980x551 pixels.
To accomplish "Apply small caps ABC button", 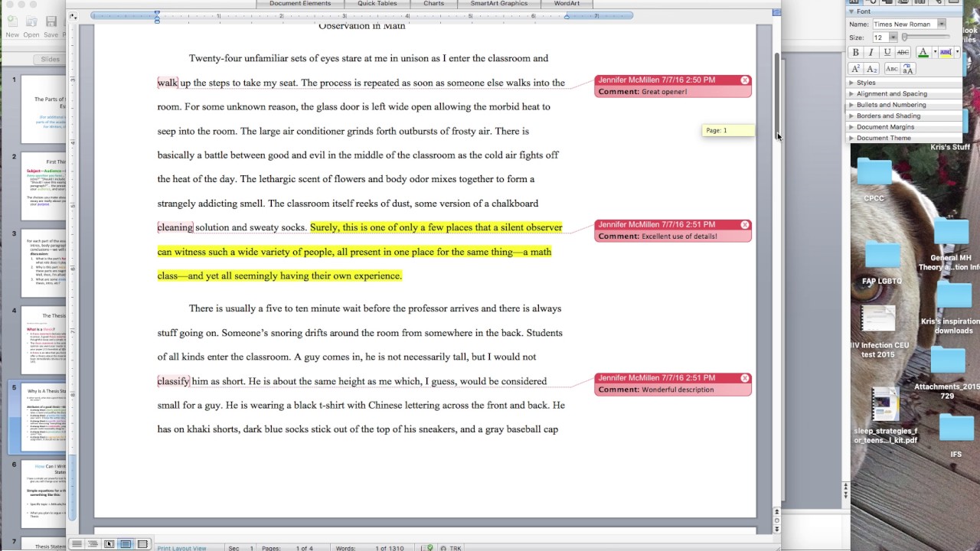I will [891, 69].
